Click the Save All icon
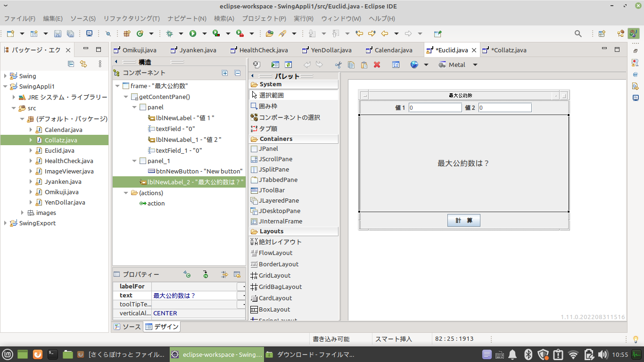Screen dimensions: 644x362 [x=70, y=33]
